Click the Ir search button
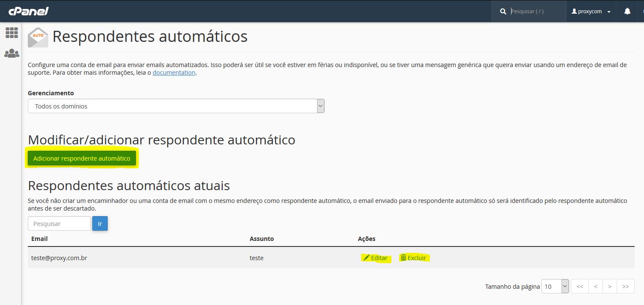 100,223
